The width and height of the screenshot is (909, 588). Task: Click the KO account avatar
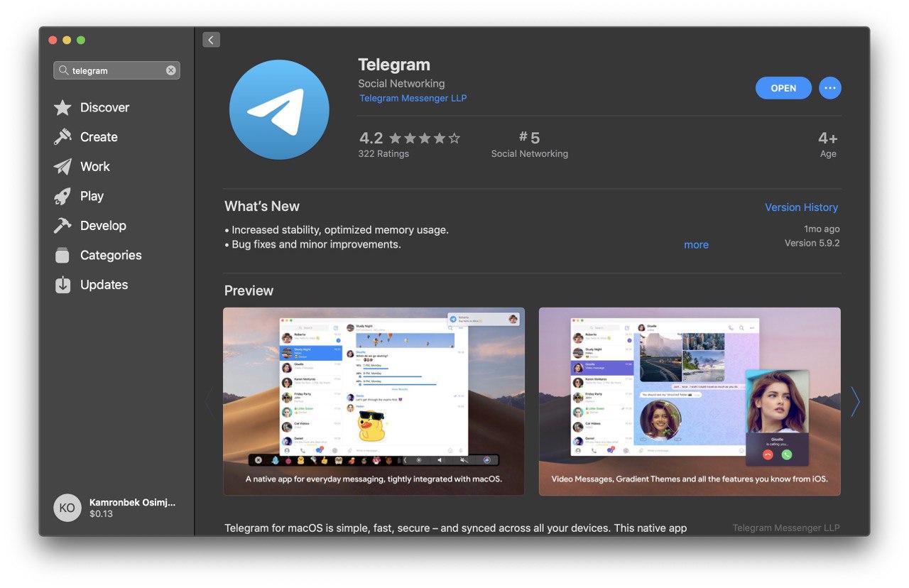(x=67, y=508)
